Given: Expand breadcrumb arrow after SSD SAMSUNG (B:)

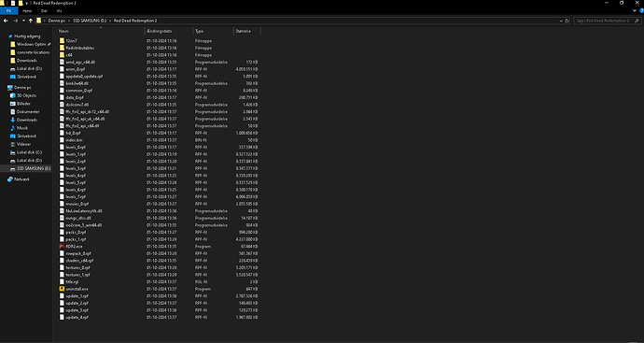Looking at the screenshot, I should [x=110, y=21].
